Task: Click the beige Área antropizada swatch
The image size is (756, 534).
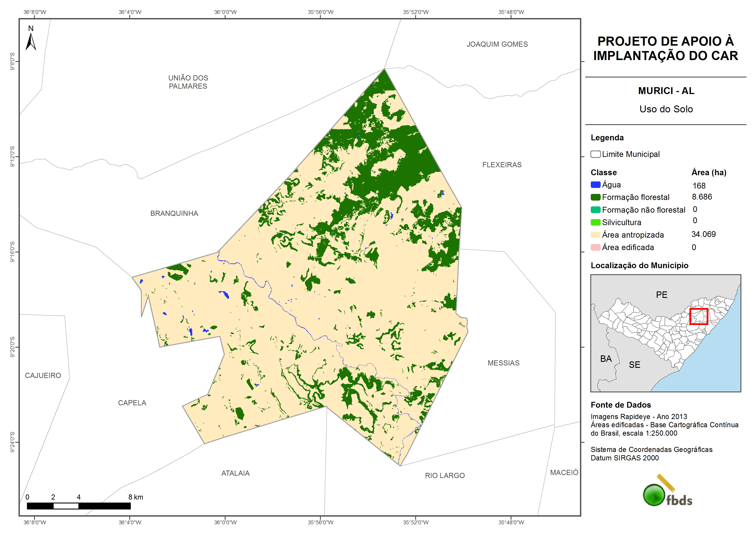Action: pyautogui.click(x=595, y=235)
